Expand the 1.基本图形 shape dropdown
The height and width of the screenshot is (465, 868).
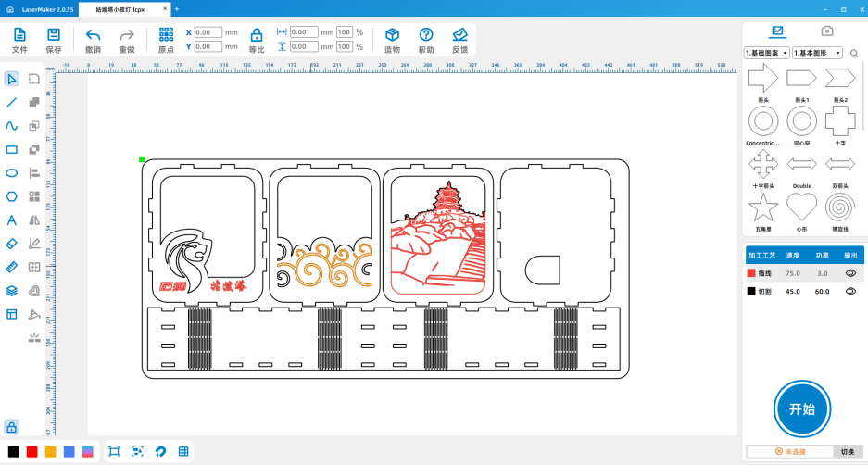click(817, 54)
